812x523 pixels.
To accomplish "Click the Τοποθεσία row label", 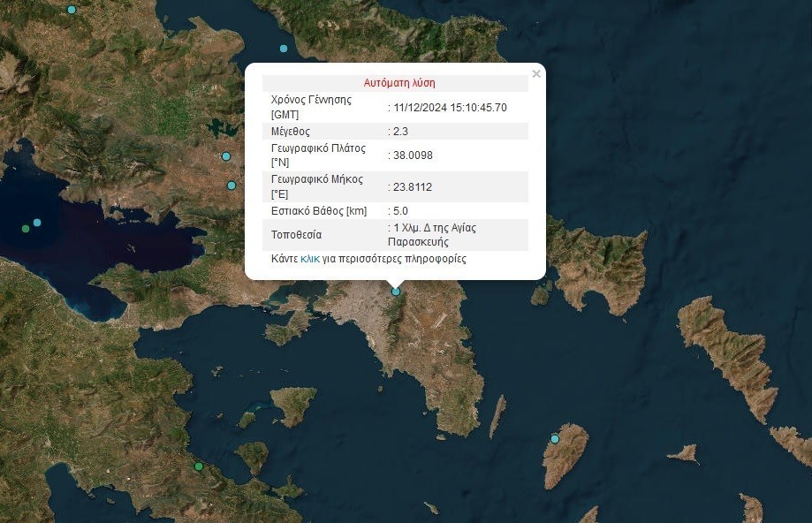I will click(297, 235).
